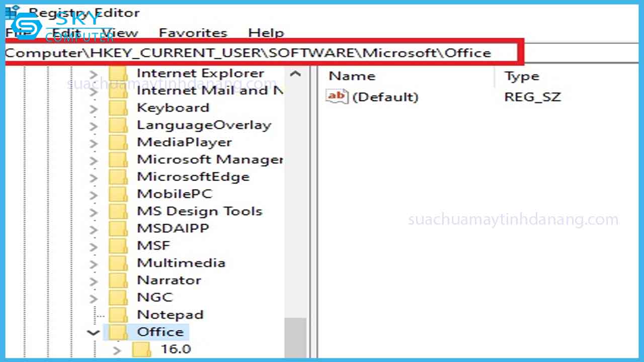Expand the MediaPlayer key
This screenshot has width=644, height=362.
(x=94, y=143)
